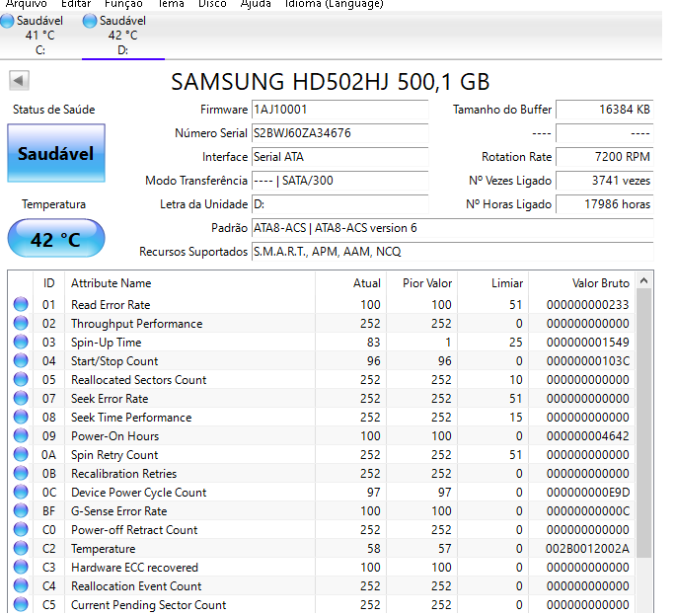The image size is (675, 616).
Task: Select the Spin-Up Time attribute name
Action: (x=107, y=343)
